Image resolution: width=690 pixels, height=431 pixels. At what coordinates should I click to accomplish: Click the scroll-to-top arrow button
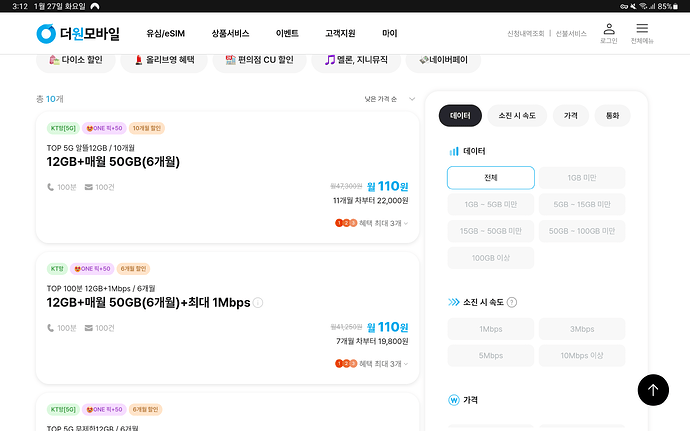pyautogui.click(x=652, y=390)
